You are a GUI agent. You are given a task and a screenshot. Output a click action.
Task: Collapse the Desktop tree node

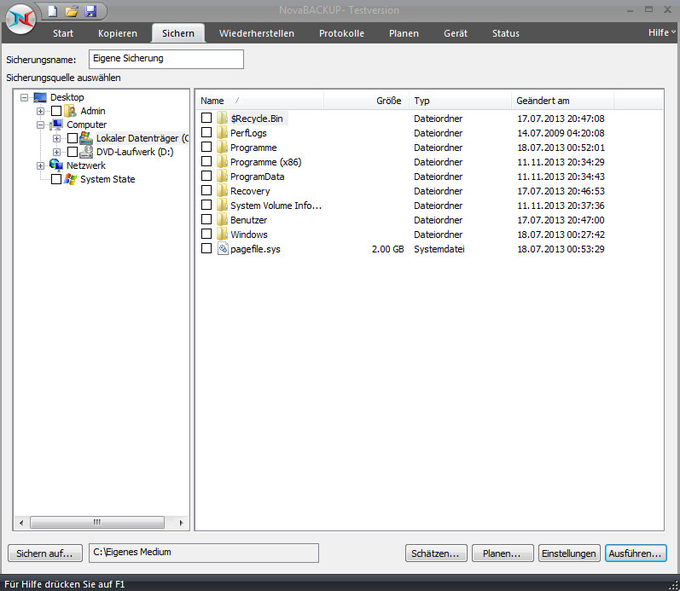[x=24, y=98]
